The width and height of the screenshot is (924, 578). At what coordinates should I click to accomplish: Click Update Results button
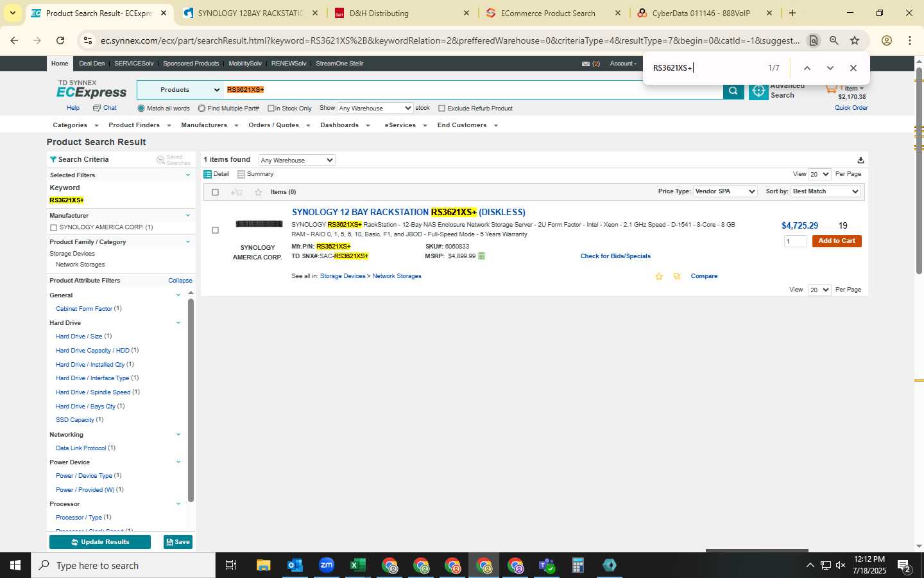100,542
